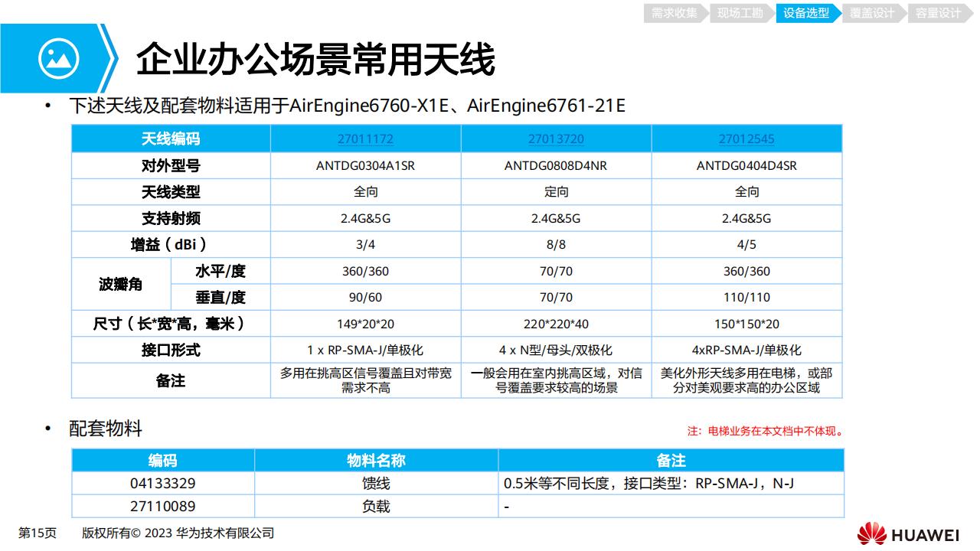The image size is (980, 551).
Task: Click material code 04133329
Action: (x=162, y=484)
